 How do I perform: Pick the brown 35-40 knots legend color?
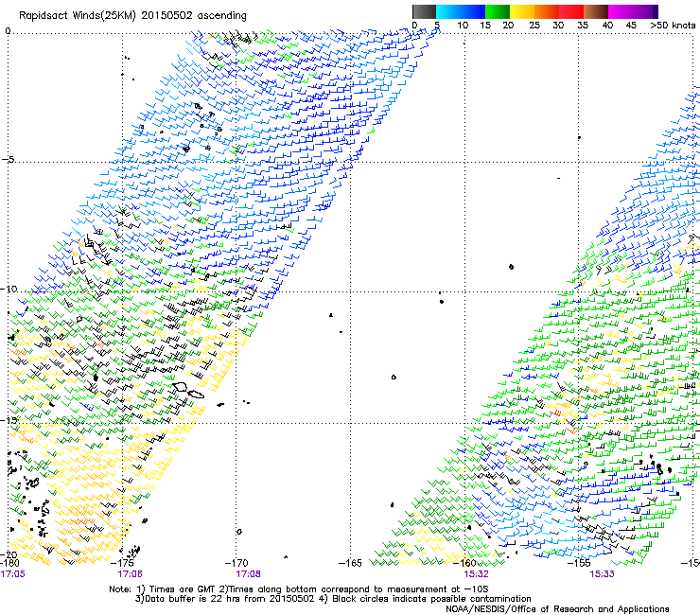tap(596, 11)
